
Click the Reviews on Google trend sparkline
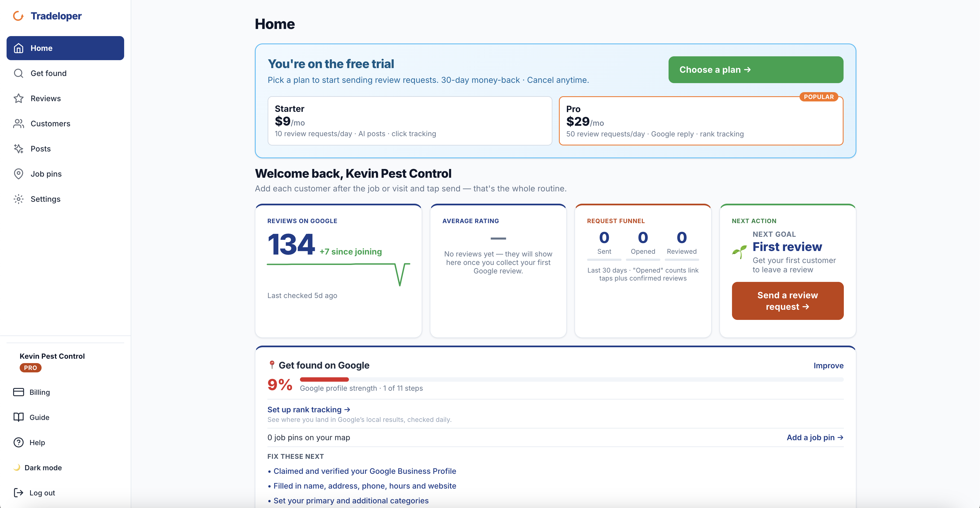(338, 274)
